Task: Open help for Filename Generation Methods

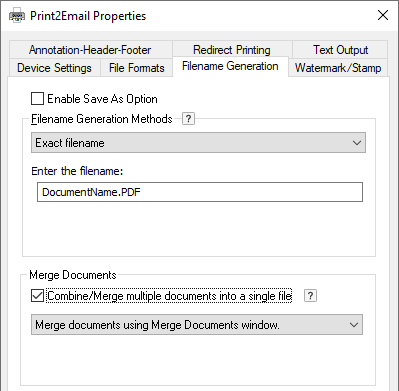Action: pyautogui.click(x=188, y=118)
